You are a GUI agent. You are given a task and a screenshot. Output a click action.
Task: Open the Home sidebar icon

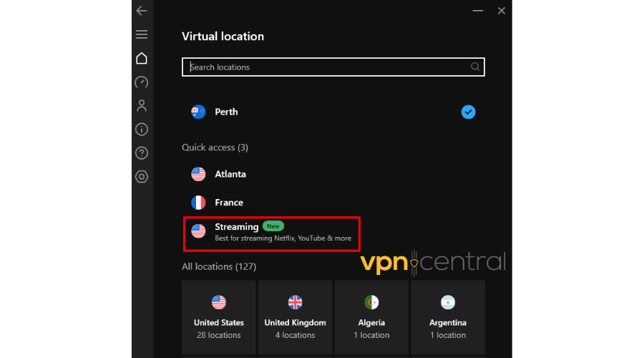pyautogui.click(x=142, y=59)
